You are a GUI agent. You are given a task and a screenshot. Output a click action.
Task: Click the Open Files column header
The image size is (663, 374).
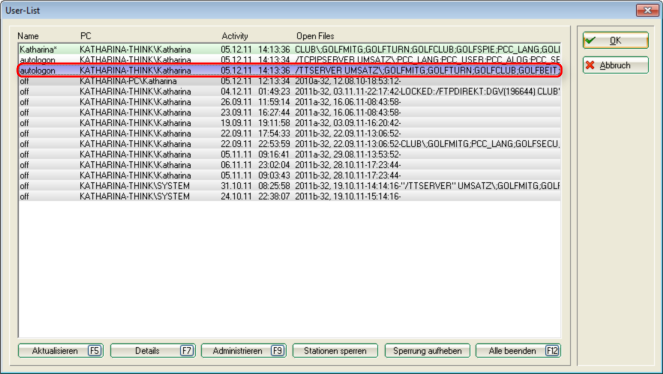click(315, 36)
